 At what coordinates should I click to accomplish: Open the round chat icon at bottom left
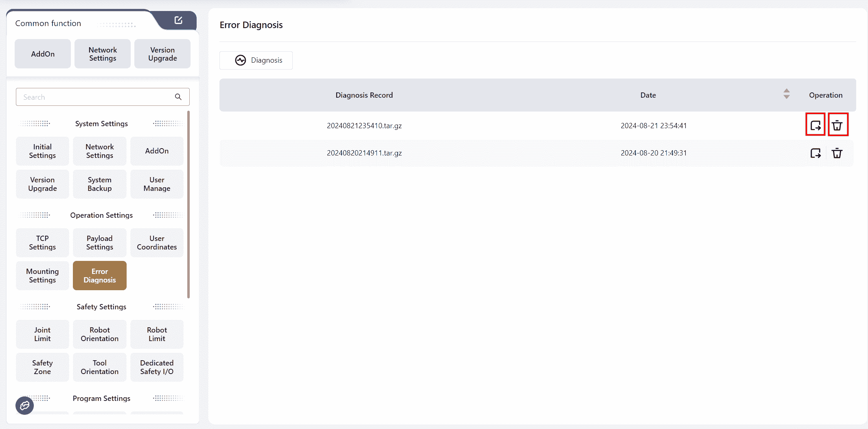[25, 405]
